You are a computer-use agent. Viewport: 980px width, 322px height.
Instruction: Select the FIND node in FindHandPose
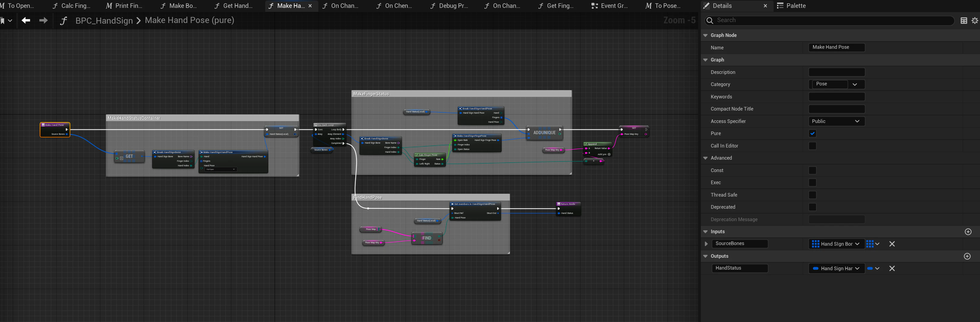[x=427, y=238]
